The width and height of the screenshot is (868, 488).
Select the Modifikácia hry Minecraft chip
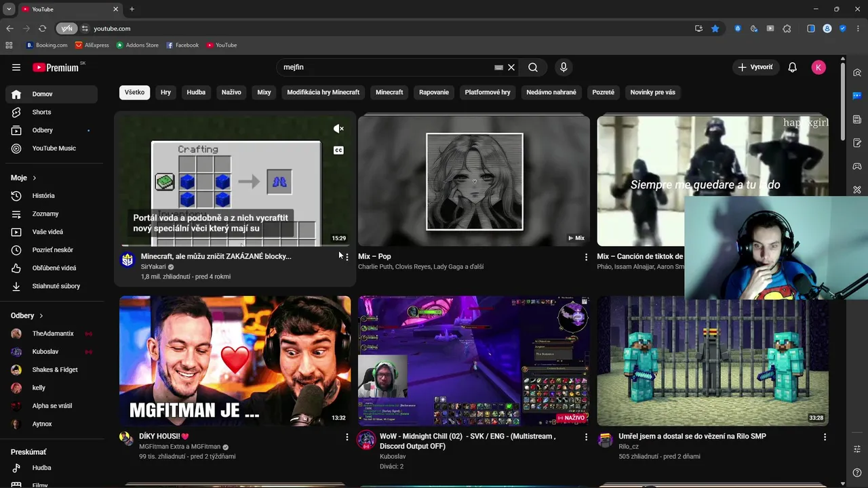click(x=323, y=92)
